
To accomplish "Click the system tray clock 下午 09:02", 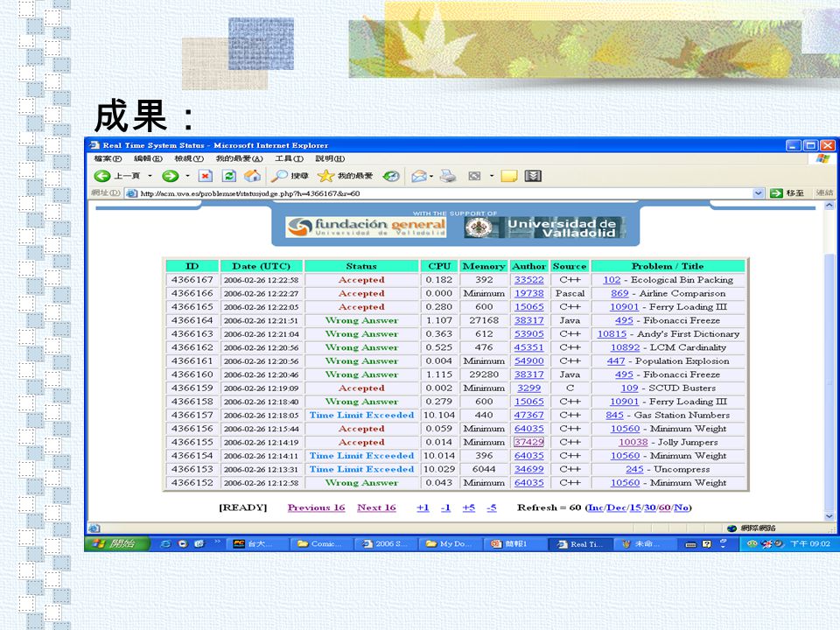I will point(810,543).
